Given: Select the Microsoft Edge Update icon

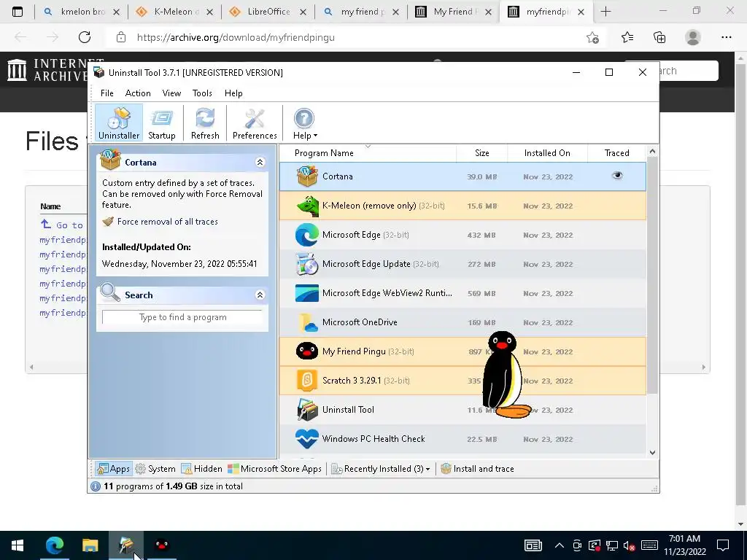Looking at the screenshot, I should (x=307, y=264).
